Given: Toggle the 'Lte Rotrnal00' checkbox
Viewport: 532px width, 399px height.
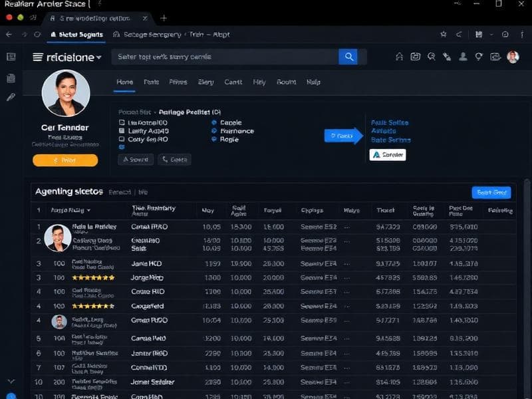Looking at the screenshot, I should [122, 122].
